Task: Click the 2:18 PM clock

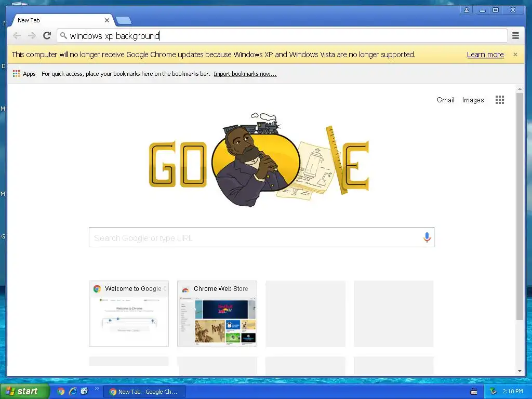Action: (x=513, y=391)
